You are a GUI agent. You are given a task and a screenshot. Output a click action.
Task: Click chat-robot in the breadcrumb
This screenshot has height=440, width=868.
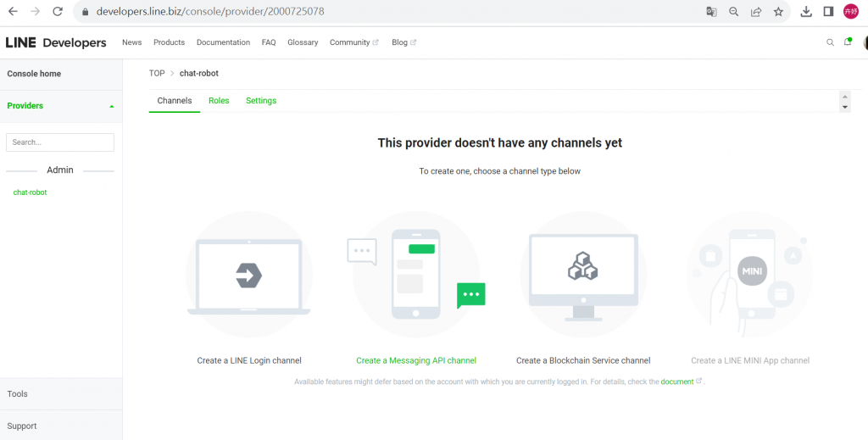[198, 73]
